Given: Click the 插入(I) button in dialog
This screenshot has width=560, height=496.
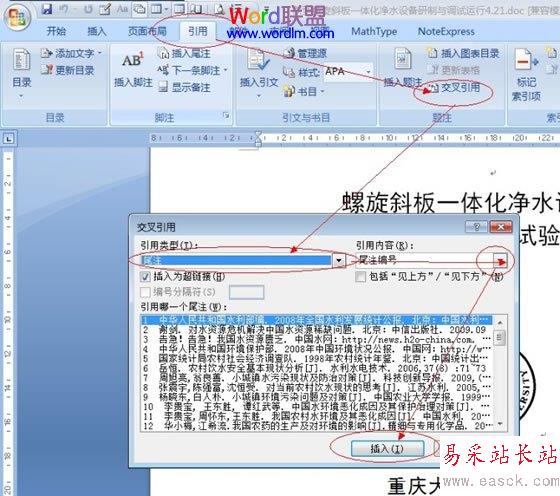Looking at the screenshot, I should point(388,449).
